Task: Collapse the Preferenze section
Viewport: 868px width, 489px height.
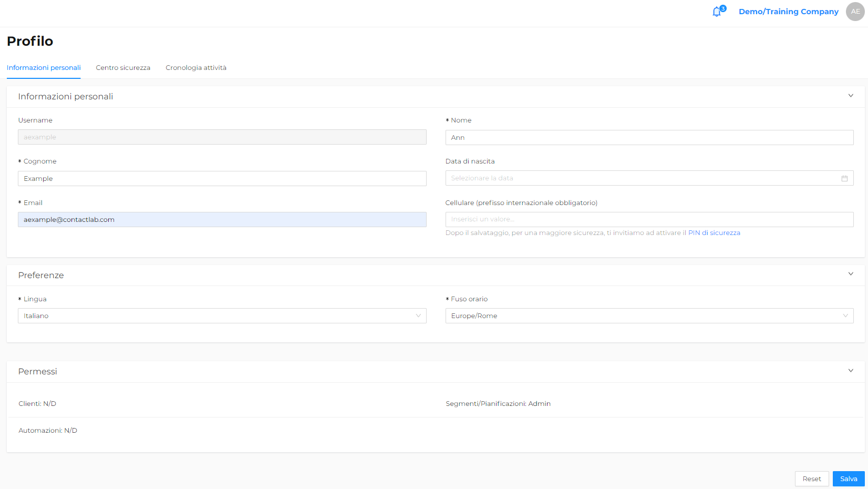Action: point(851,274)
